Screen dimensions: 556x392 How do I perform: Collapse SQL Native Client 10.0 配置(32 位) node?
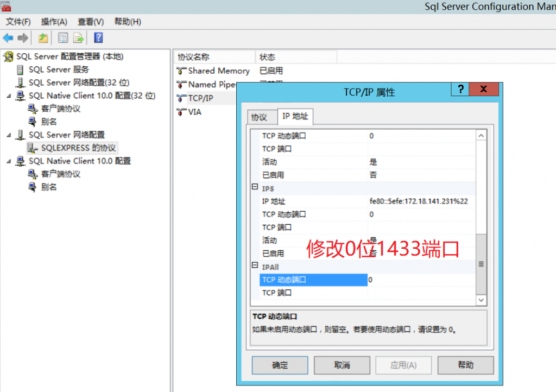tap(9, 96)
